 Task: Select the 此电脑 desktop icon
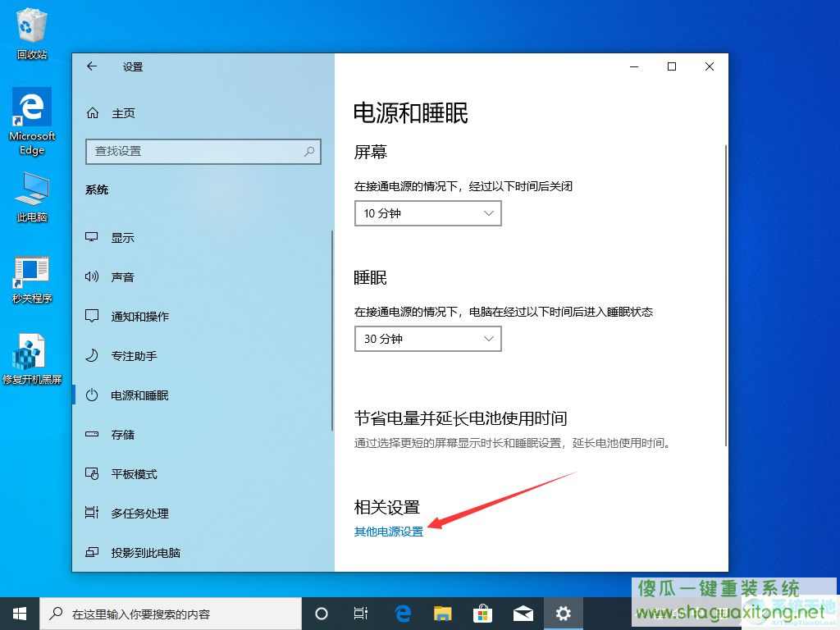32,197
